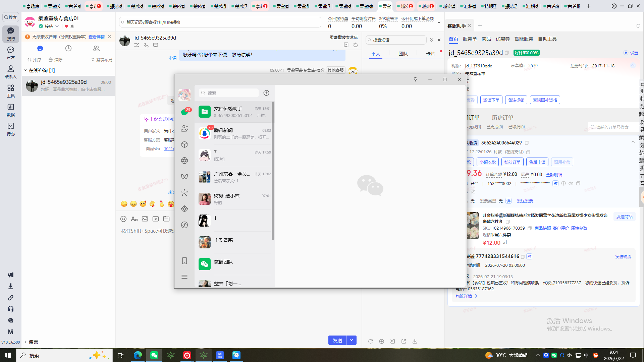This screenshot has height=362, width=644.
Task: Click the group contacts icon in conversation panel
Action: coord(97,48)
